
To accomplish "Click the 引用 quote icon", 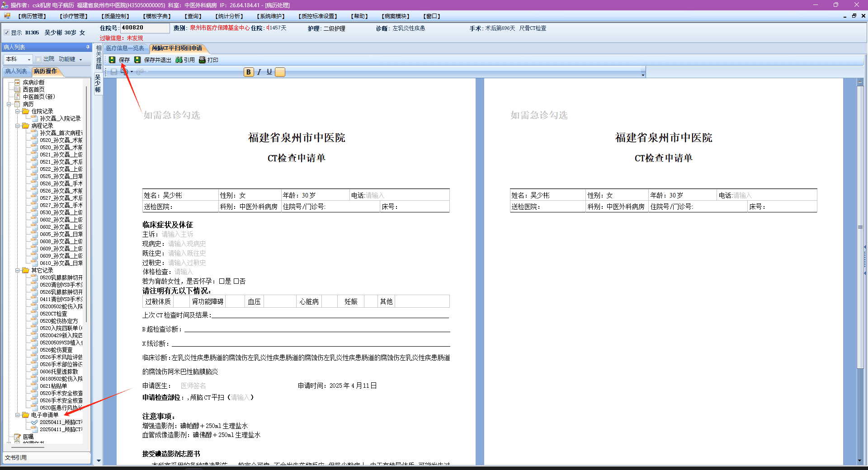I will [x=179, y=60].
